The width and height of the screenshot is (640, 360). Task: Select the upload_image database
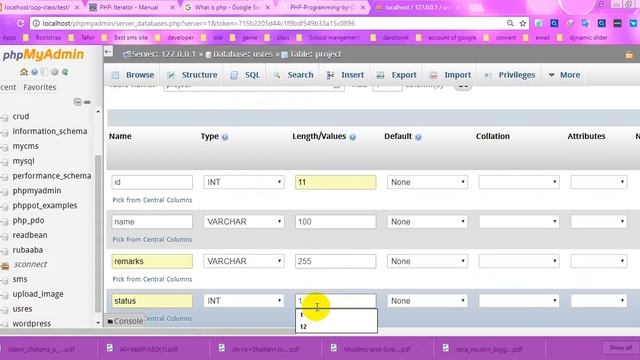point(38,294)
